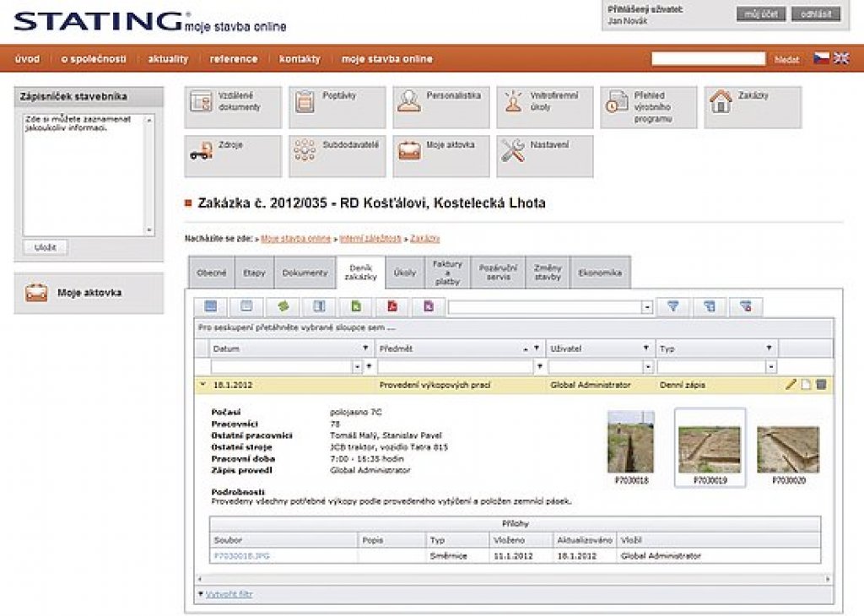Expand the toolbar combo box dropdown
The height and width of the screenshot is (616, 864).
click(x=647, y=308)
